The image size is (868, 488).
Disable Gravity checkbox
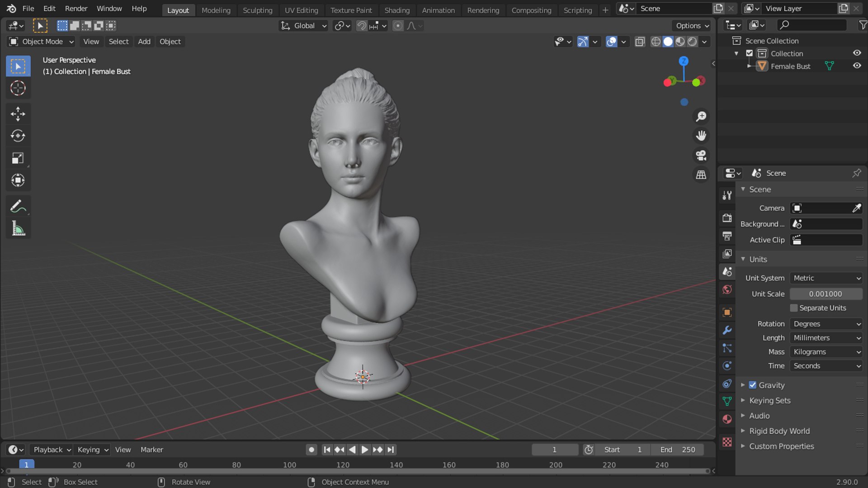click(x=753, y=385)
